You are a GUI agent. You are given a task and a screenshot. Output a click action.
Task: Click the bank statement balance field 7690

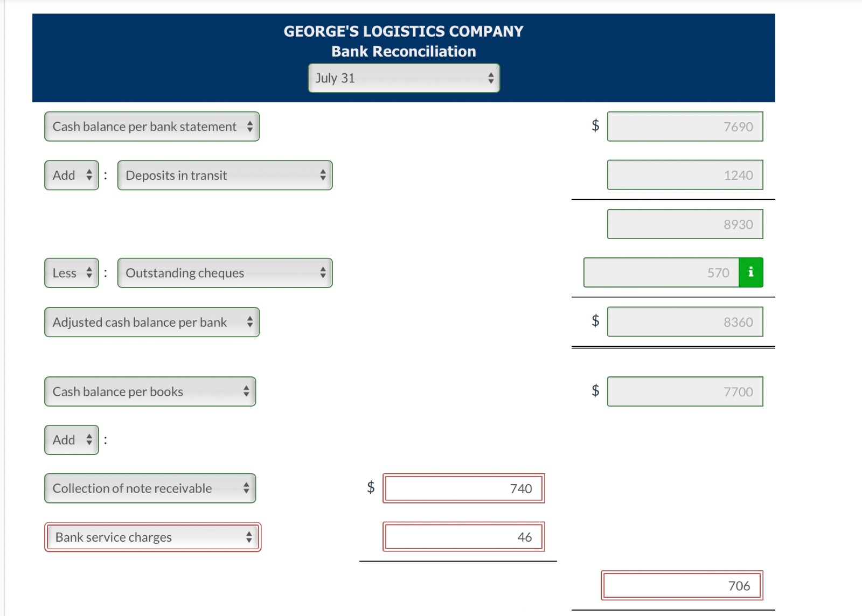[685, 127]
